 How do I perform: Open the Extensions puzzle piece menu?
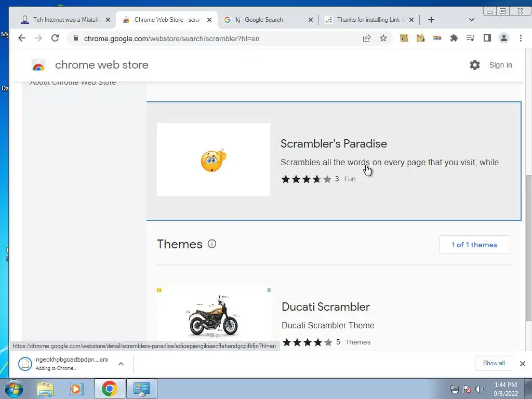[454, 38]
